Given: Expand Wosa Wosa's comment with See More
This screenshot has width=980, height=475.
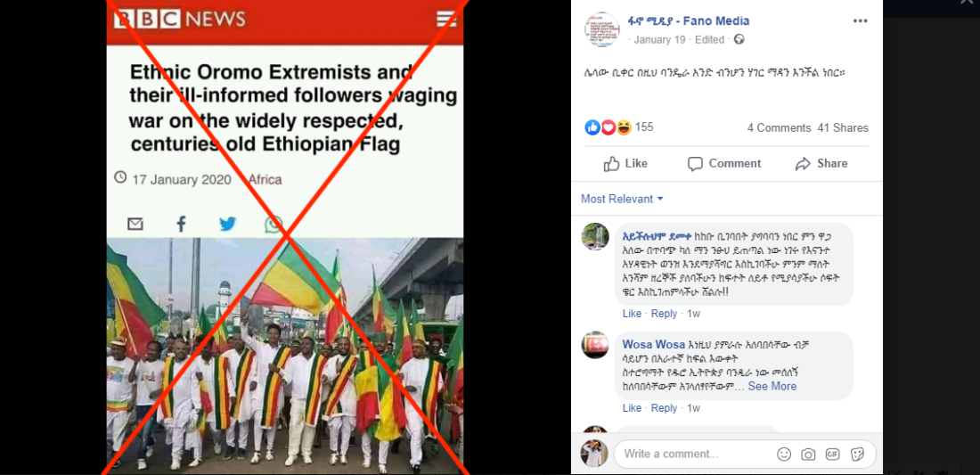Looking at the screenshot, I should coord(772,386).
